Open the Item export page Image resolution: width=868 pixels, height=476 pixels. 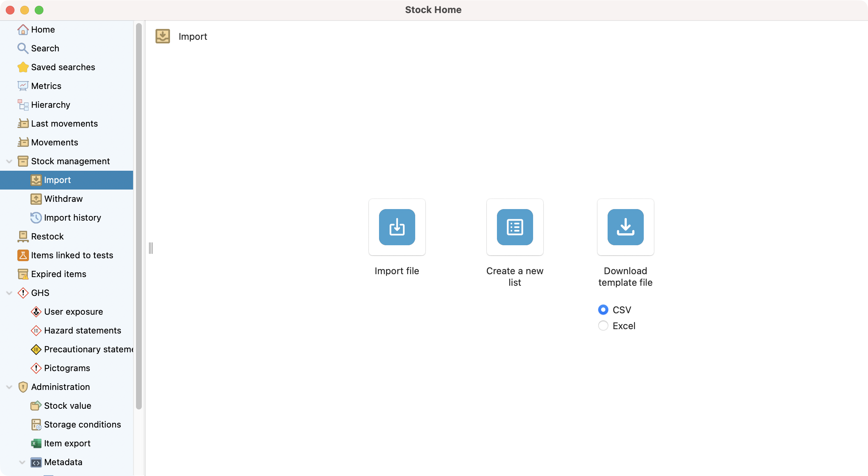(67, 443)
